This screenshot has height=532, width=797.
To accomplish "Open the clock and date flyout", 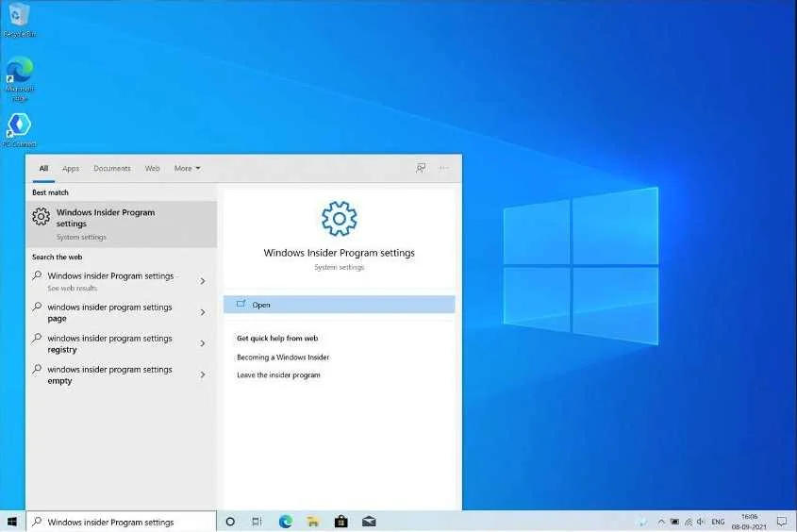I will (x=749, y=522).
